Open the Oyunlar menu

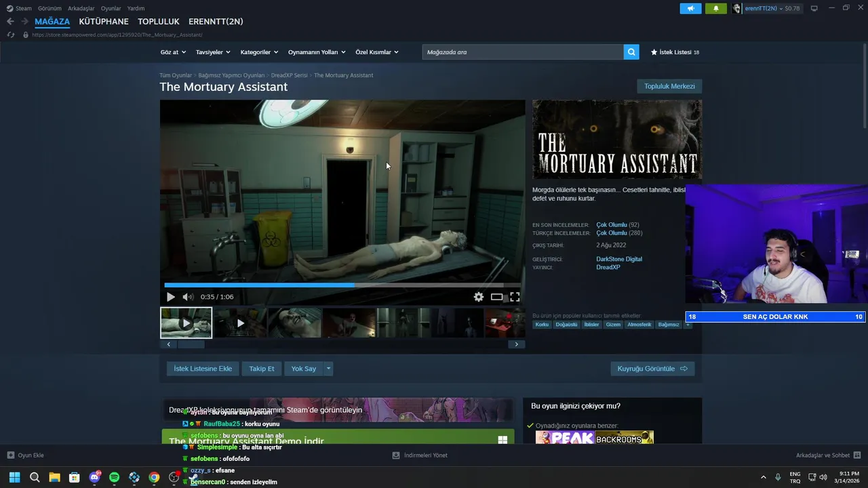(x=111, y=8)
